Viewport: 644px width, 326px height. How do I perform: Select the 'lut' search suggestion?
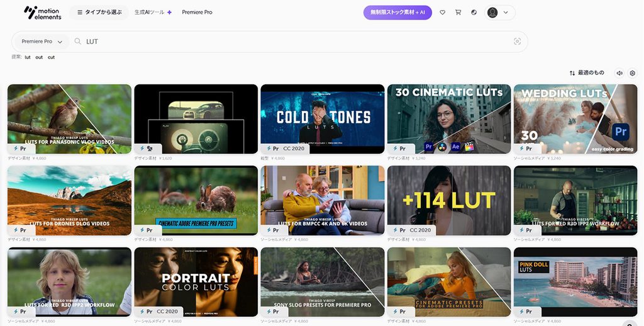[x=28, y=57]
